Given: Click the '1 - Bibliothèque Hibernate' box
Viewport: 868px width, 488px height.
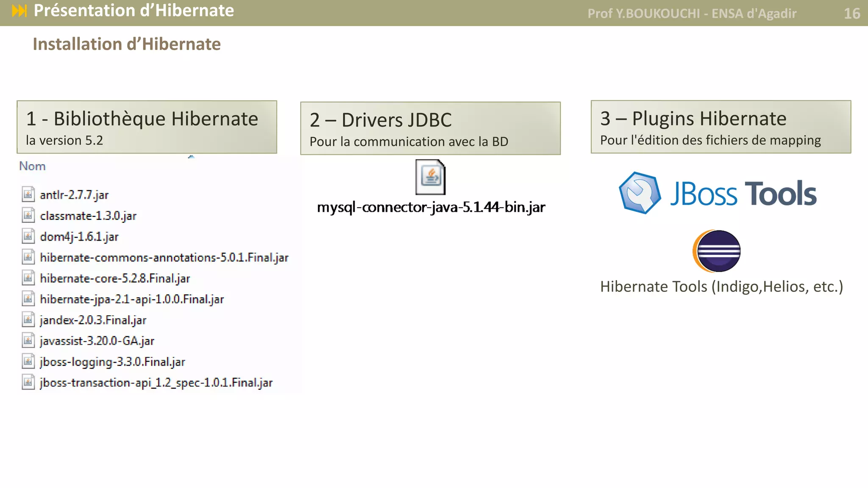Looking at the screenshot, I should pyautogui.click(x=147, y=127).
